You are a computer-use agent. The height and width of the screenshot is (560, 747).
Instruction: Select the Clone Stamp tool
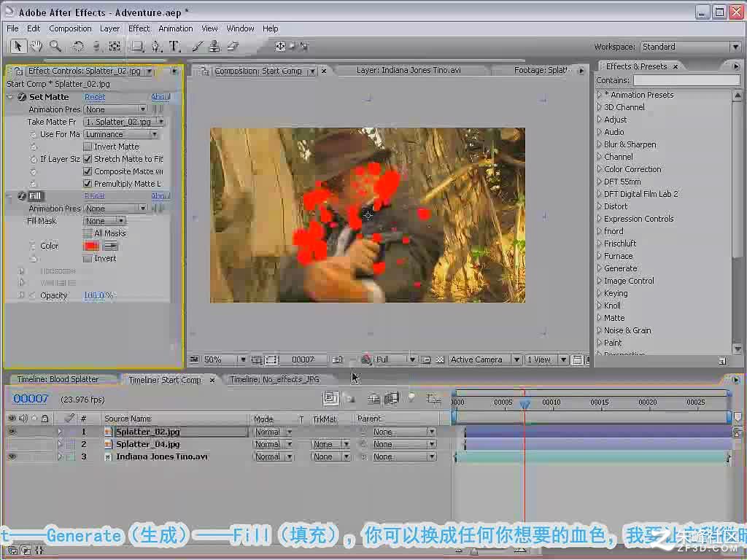[x=214, y=46]
